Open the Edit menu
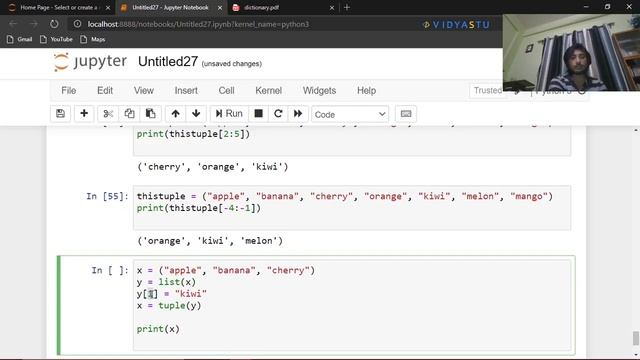Viewport: 640px width, 360px height. coord(105,91)
